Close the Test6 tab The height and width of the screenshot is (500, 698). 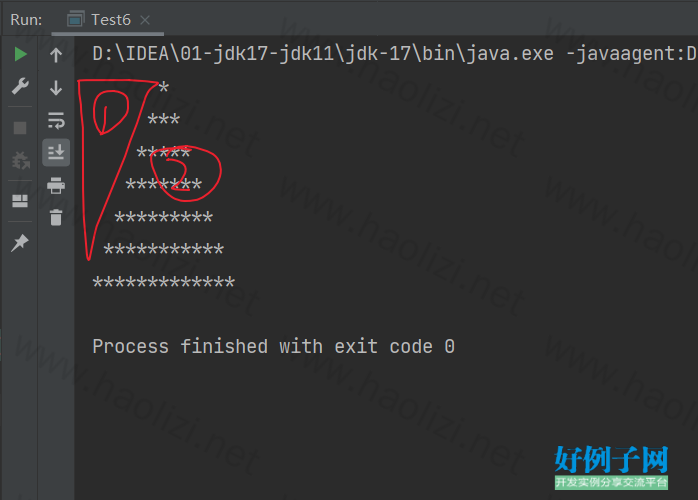tap(145, 20)
